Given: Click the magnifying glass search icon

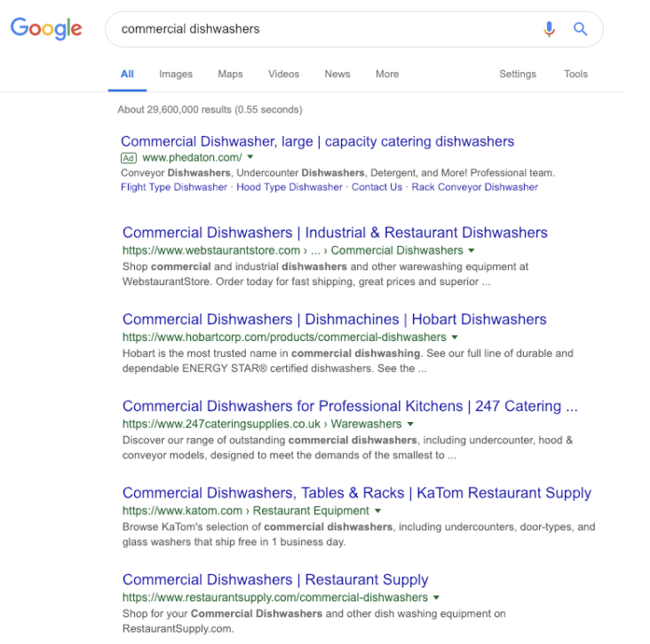Looking at the screenshot, I should [x=580, y=29].
